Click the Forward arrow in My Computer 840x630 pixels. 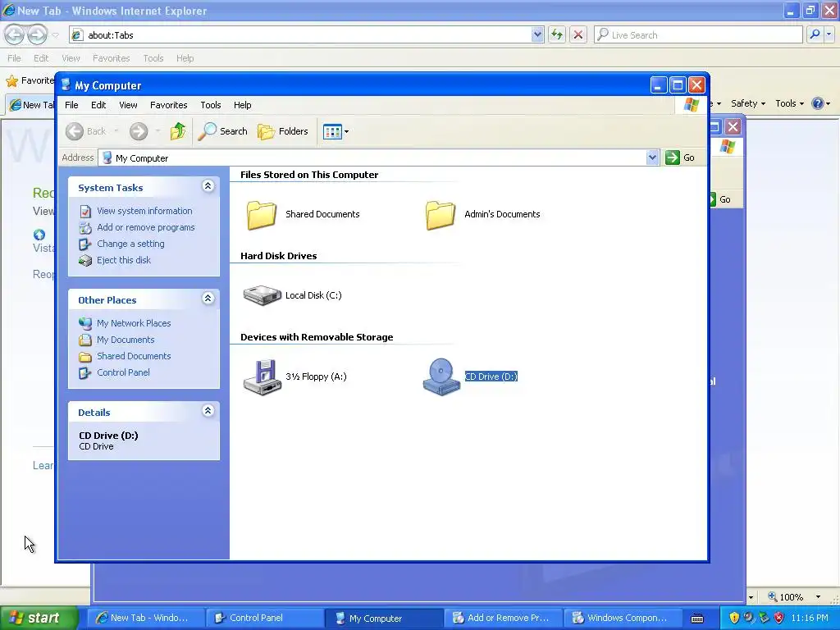[138, 131]
